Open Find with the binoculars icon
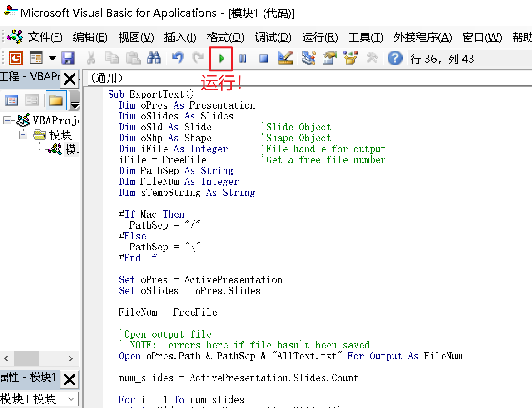 [x=154, y=58]
